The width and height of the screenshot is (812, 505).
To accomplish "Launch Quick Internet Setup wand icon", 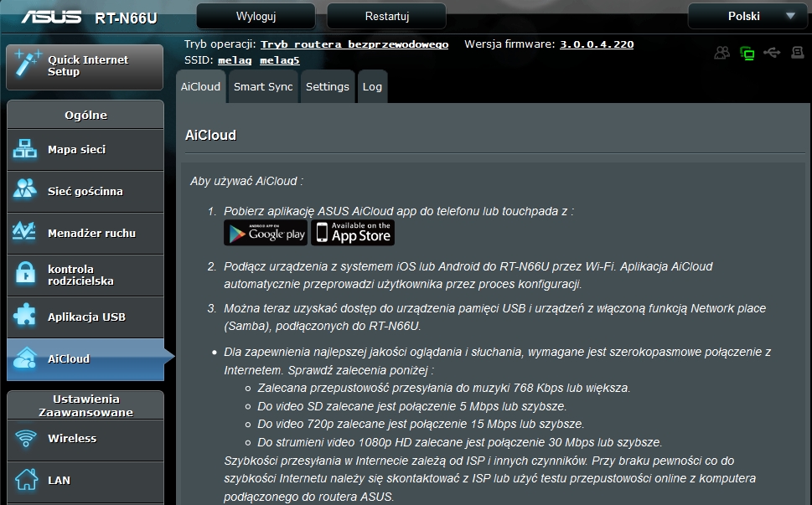I will [x=28, y=64].
